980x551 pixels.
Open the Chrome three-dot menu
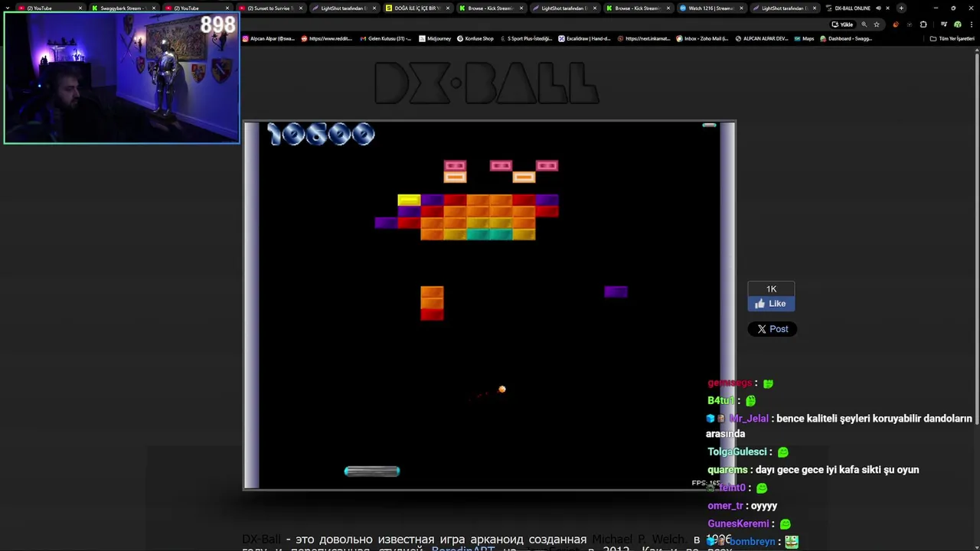pyautogui.click(x=971, y=24)
